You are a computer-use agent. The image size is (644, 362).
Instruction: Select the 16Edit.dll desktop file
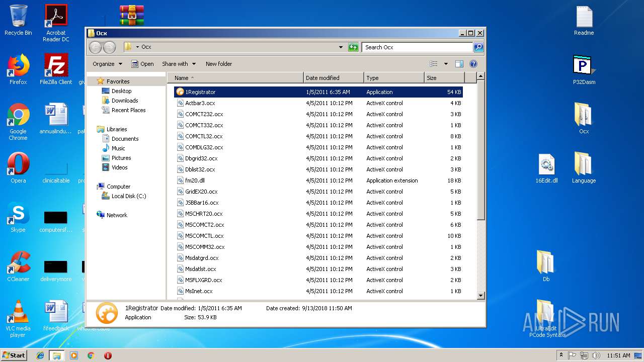(x=546, y=168)
